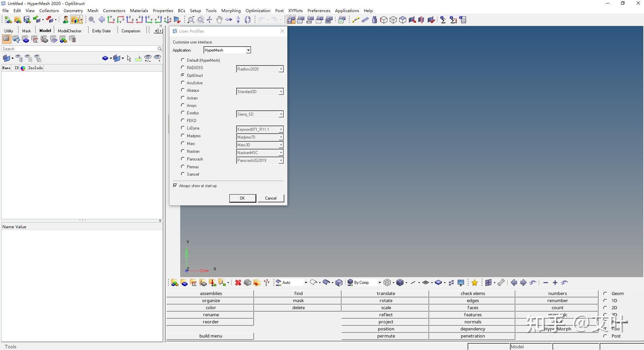Uncheck Always show at start-up
The height and width of the screenshot is (350, 644).
point(175,185)
